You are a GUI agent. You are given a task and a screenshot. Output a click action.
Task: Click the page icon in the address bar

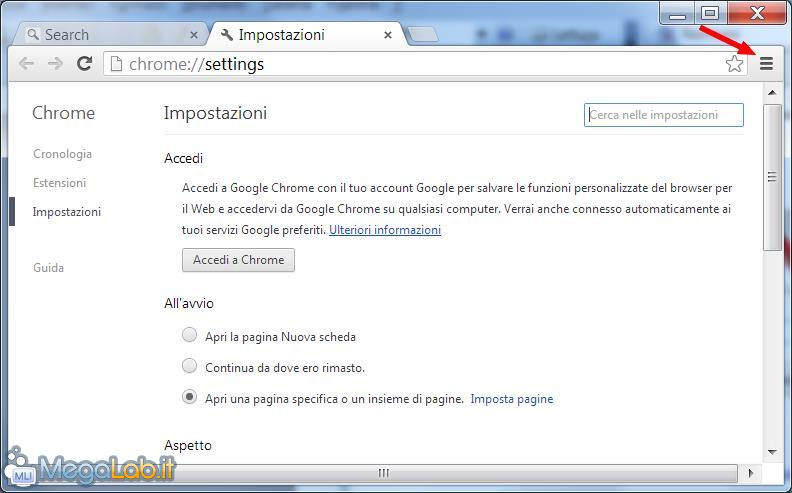[x=116, y=64]
